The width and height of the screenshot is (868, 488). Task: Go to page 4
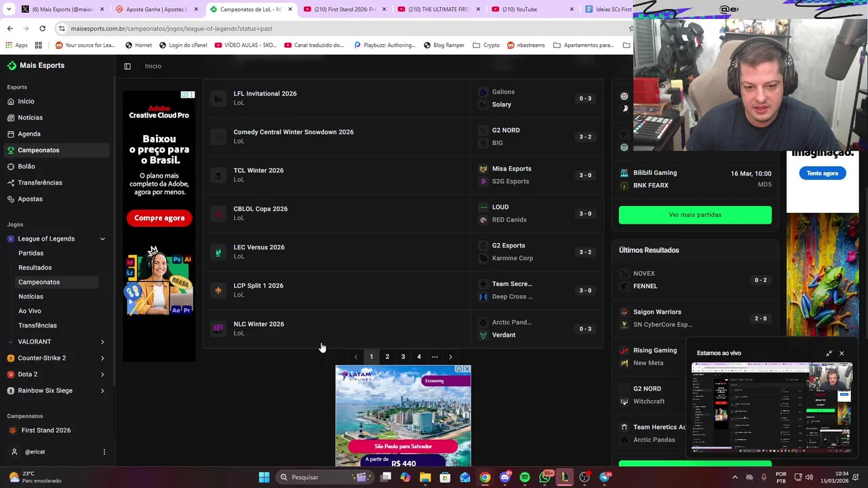click(x=418, y=357)
